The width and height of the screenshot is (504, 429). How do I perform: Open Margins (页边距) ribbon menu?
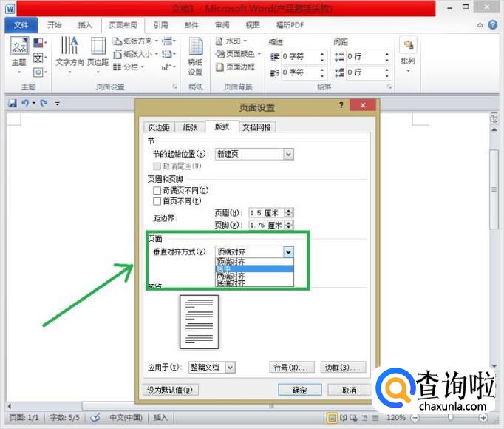tap(98, 54)
